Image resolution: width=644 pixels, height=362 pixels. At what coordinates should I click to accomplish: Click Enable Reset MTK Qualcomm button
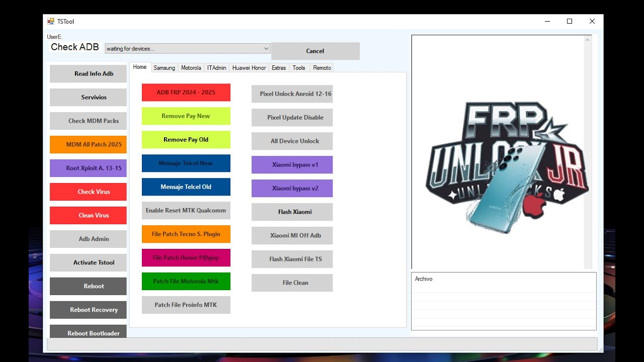click(186, 211)
